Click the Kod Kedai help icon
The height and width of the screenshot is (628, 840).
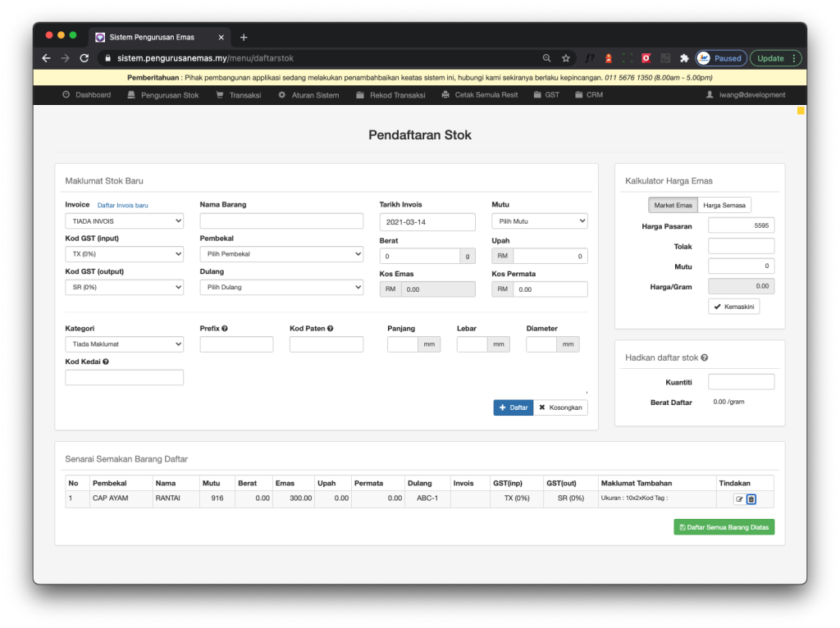coord(106,362)
